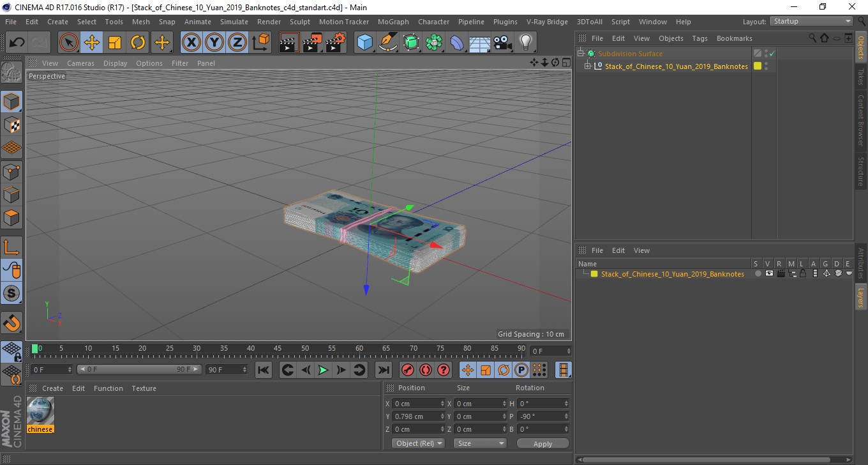Toggle Snap magnet icon
Image resolution: width=868 pixels, height=465 pixels.
11,323
